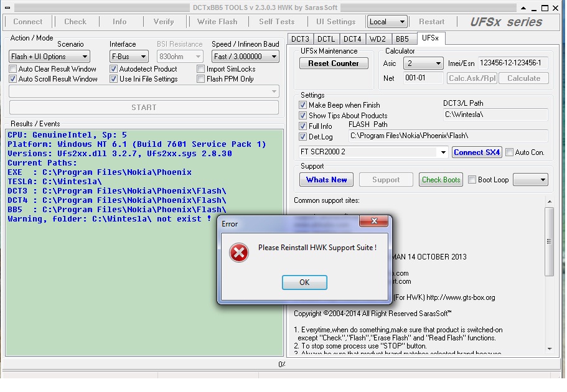Open the Asic dropdown showing 2
This screenshot has width=567, height=392.
423,63
